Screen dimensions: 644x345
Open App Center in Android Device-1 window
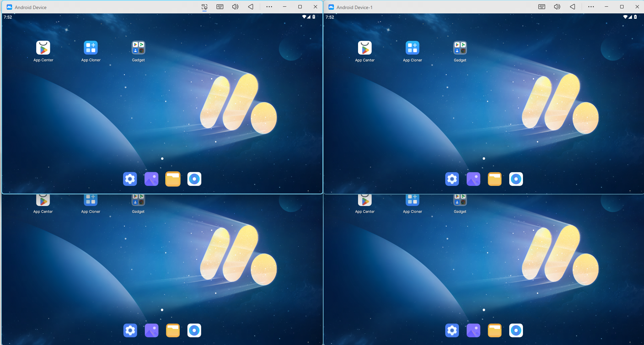(365, 48)
